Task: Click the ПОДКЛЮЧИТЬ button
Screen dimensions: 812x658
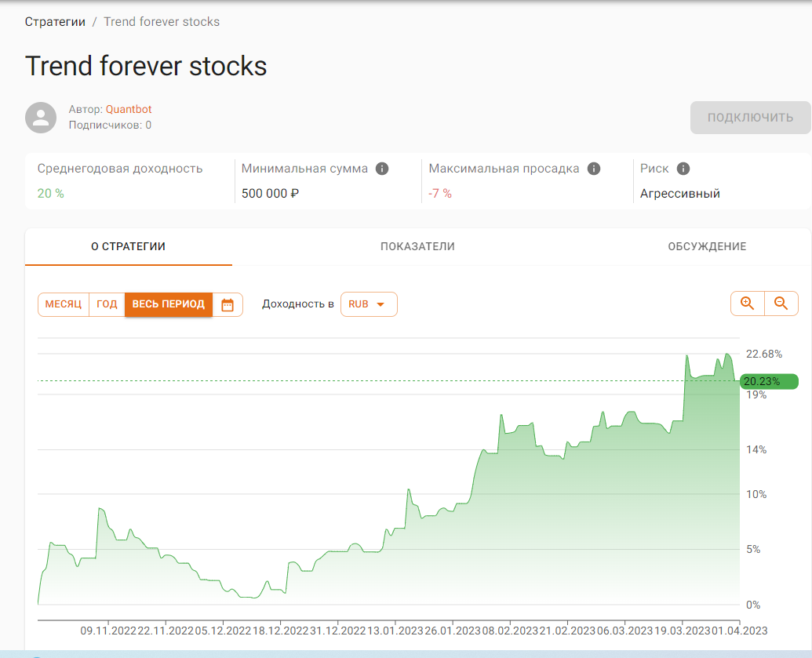Action: tap(750, 118)
